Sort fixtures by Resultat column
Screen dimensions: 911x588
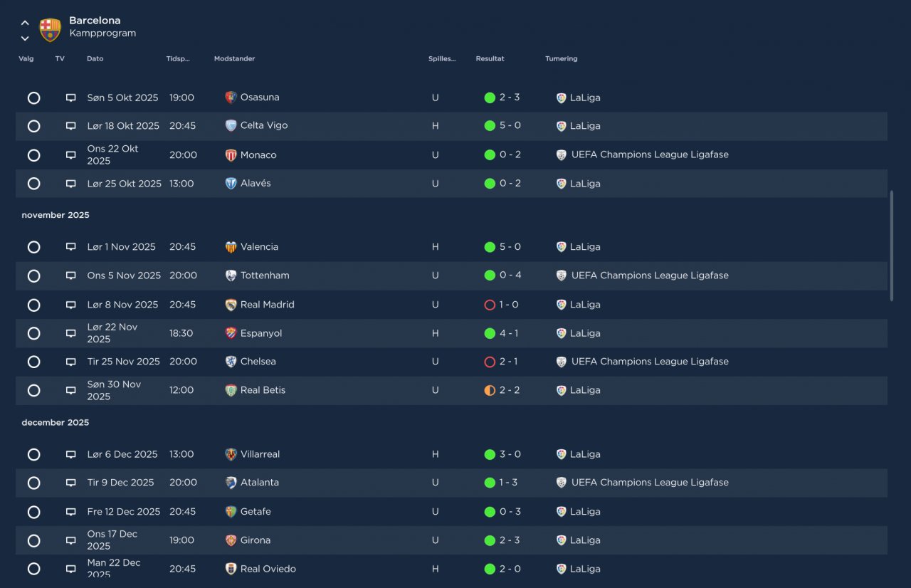pos(490,58)
